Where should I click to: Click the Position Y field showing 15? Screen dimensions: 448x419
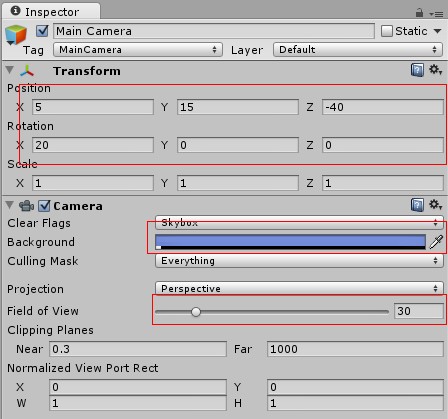coord(238,107)
